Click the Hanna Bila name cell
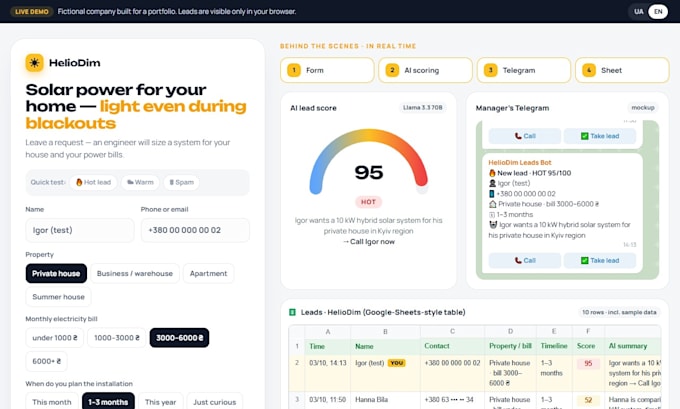680x409 pixels. [x=385, y=400]
